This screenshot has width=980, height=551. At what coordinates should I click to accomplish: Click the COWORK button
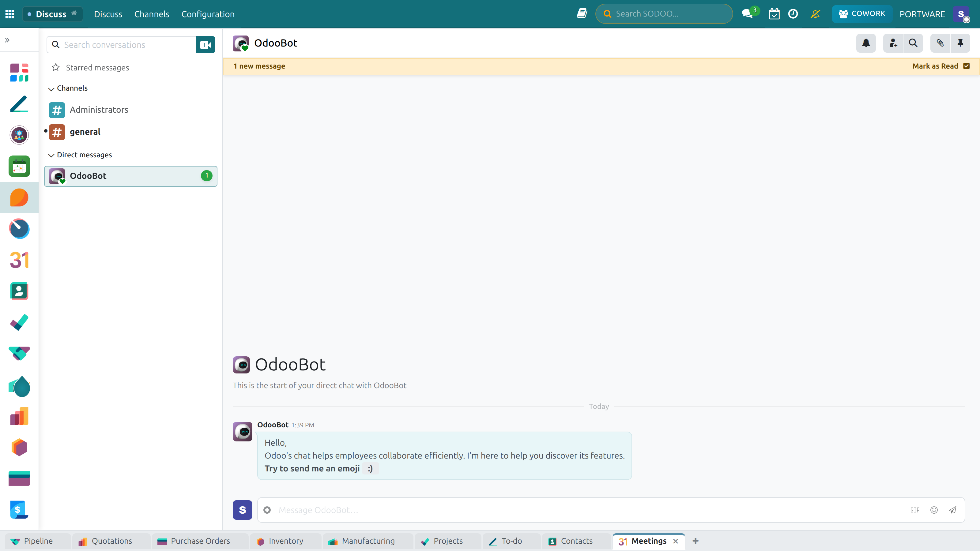(x=862, y=14)
